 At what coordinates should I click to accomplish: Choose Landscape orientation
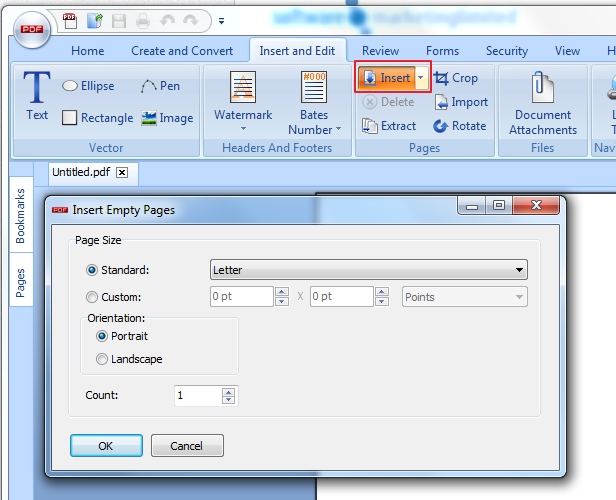(102, 359)
